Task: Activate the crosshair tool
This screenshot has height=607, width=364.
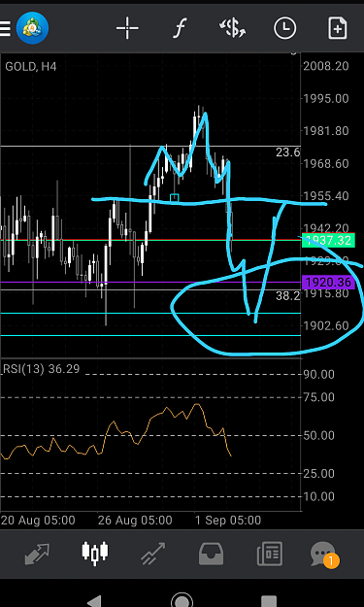Action: [x=127, y=28]
